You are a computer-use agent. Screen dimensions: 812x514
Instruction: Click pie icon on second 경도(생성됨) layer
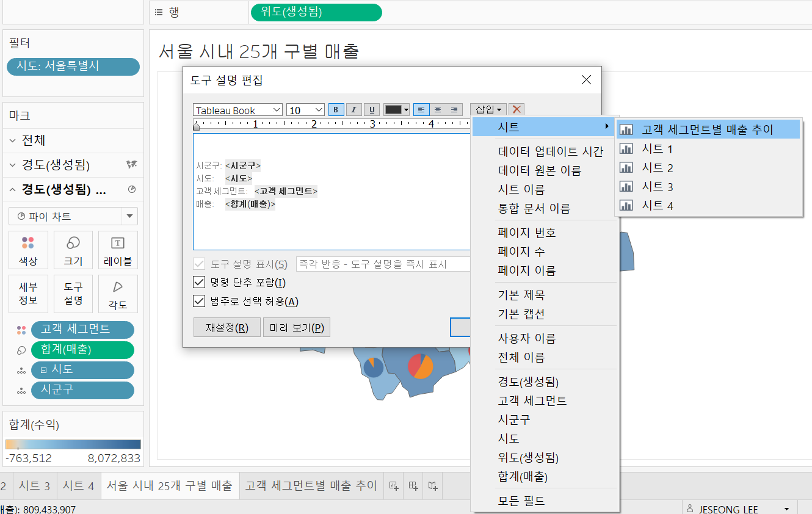[x=131, y=190]
